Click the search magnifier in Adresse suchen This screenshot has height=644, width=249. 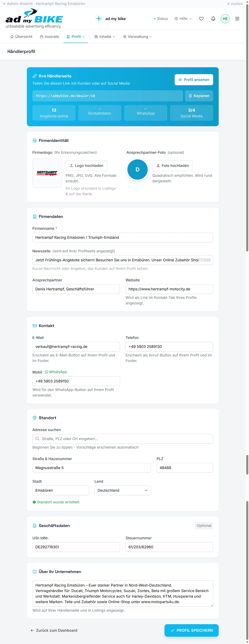[38, 439]
